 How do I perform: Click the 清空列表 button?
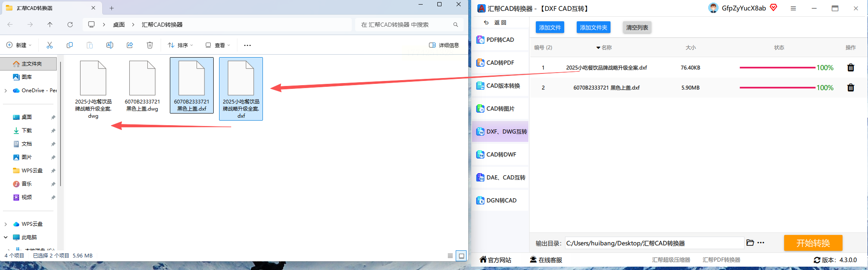(637, 28)
